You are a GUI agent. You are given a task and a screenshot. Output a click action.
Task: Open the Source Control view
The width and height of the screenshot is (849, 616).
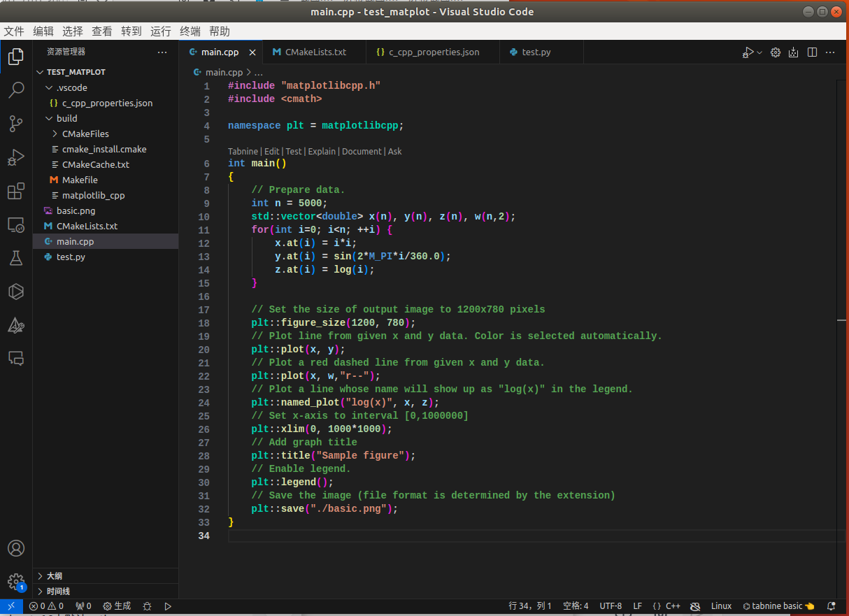tap(15, 123)
